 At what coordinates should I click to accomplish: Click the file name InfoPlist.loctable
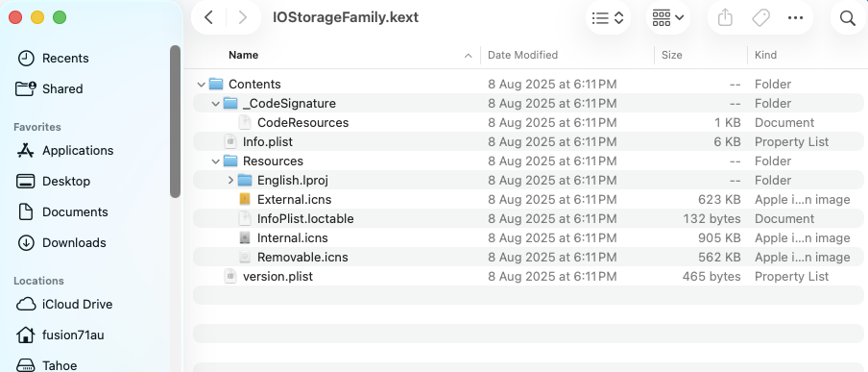tap(305, 219)
